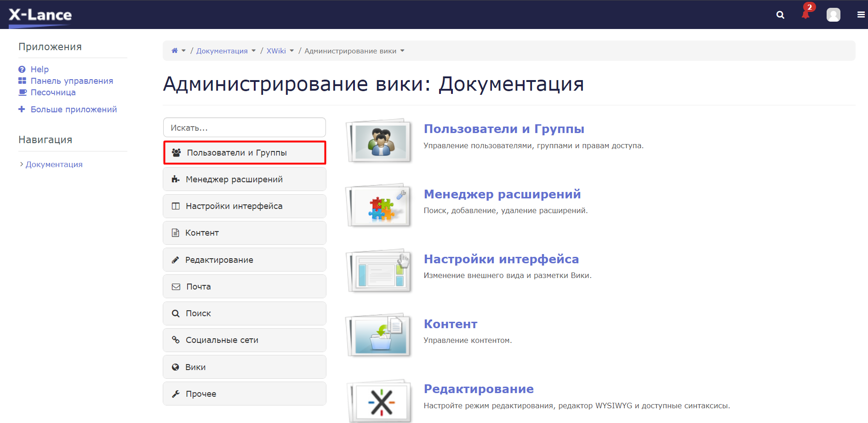The height and width of the screenshot is (423, 868).
Task: Open Песочница application link
Action: click(53, 92)
